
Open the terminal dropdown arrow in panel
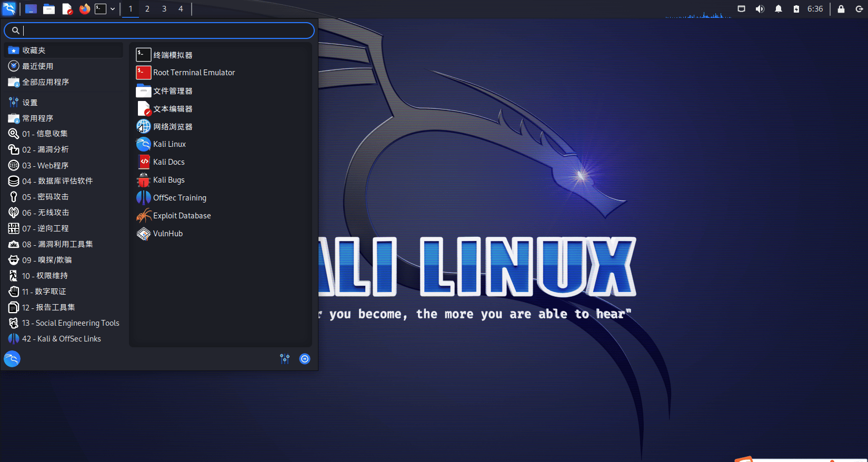113,9
